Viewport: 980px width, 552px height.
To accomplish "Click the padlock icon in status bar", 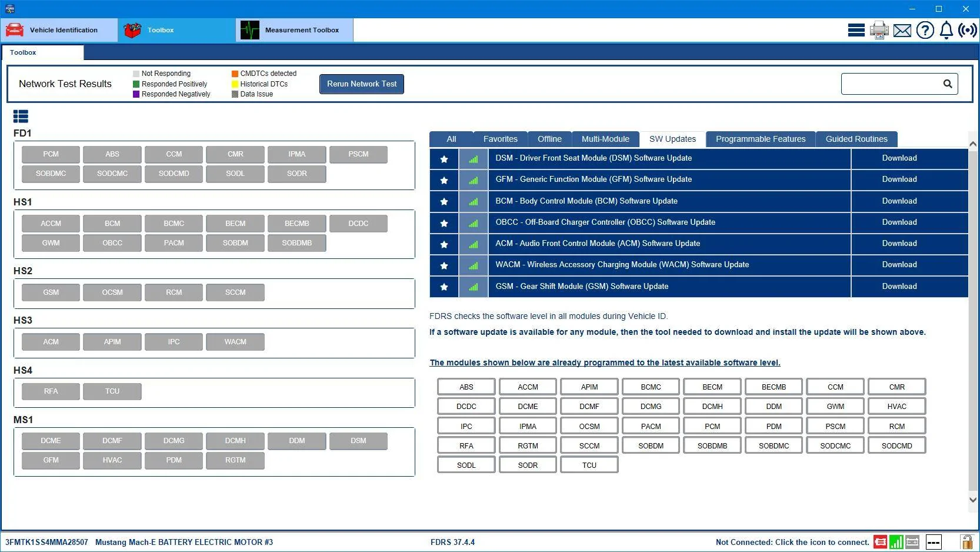I will click(966, 542).
